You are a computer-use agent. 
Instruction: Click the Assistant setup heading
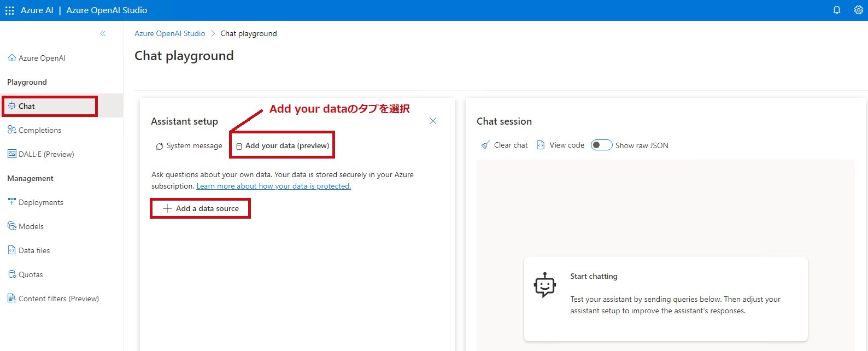(x=185, y=121)
